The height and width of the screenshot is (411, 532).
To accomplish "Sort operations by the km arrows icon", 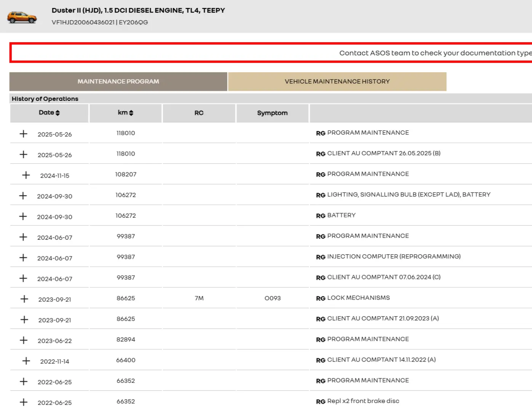I will pyautogui.click(x=131, y=113).
